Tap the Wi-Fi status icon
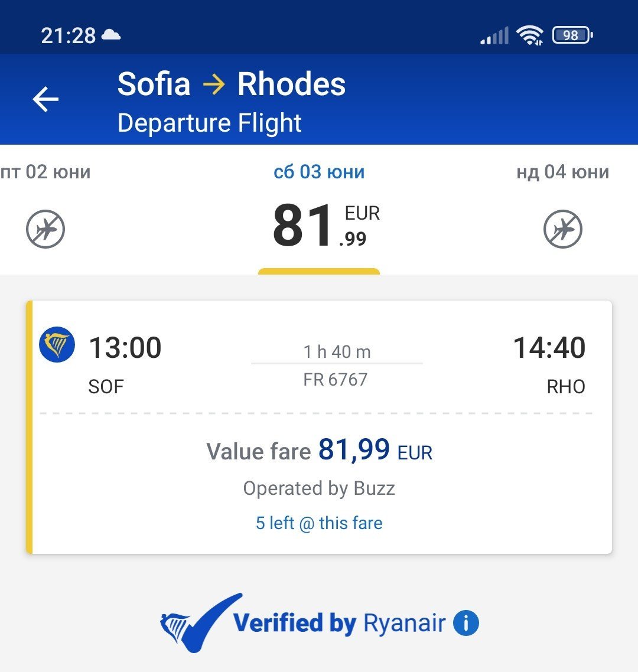The width and height of the screenshot is (638, 672). point(529,35)
